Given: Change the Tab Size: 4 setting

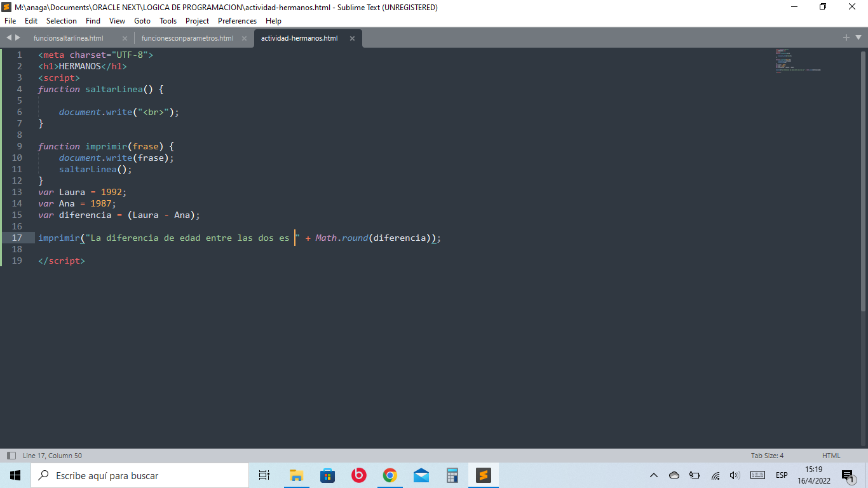Looking at the screenshot, I should coord(767,456).
